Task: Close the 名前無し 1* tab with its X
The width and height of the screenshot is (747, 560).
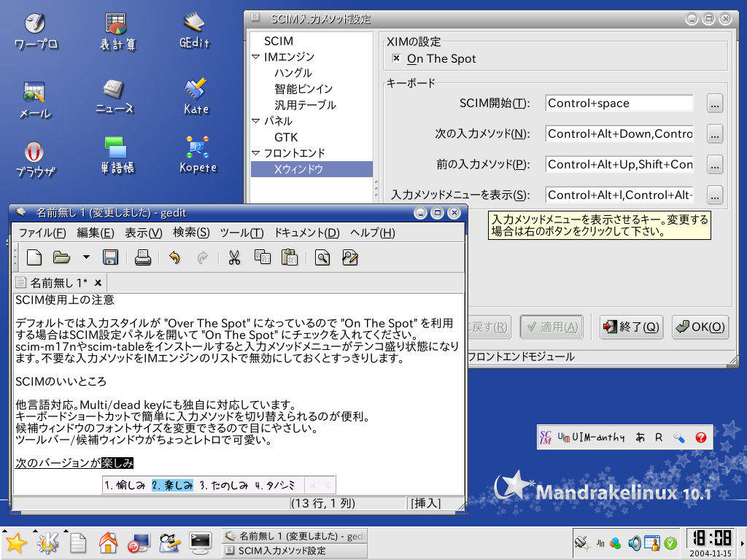Action: (x=98, y=283)
